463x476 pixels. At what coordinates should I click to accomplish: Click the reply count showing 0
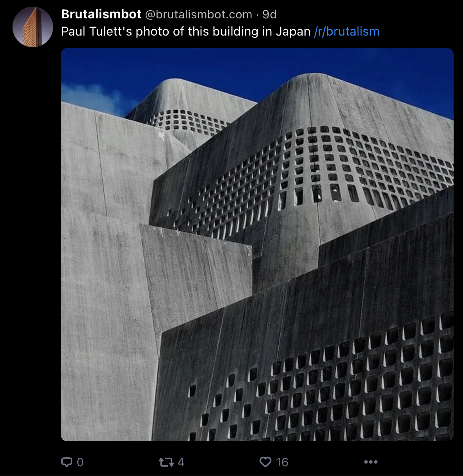tap(80, 462)
